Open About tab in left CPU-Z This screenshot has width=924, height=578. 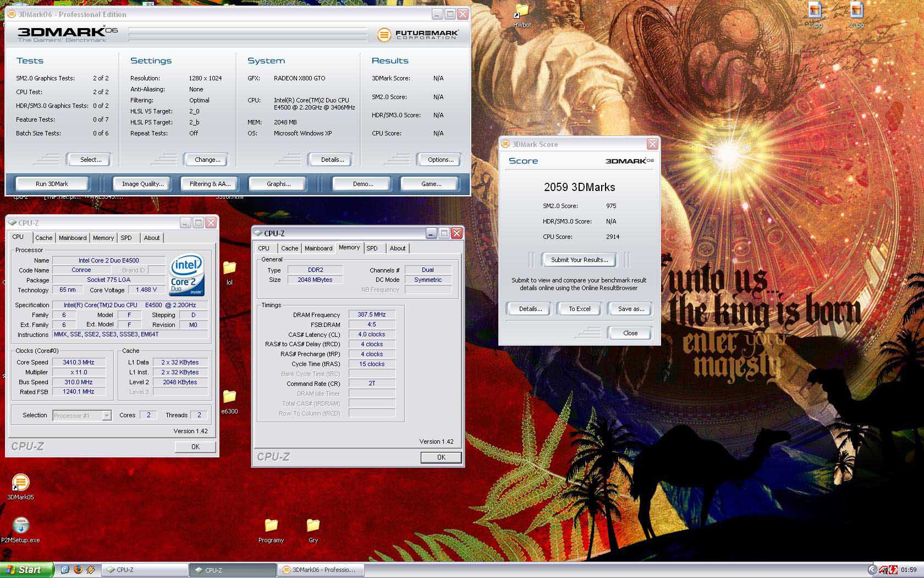[x=152, y=238]
